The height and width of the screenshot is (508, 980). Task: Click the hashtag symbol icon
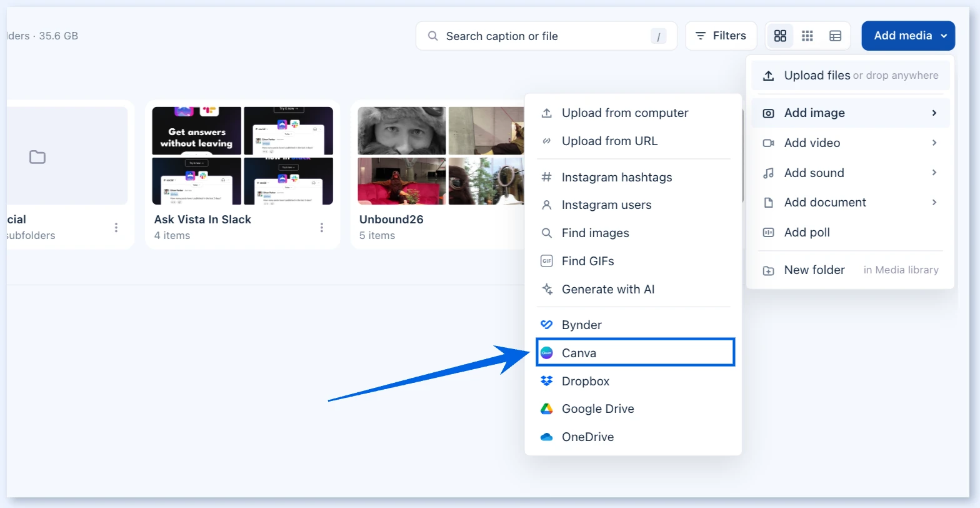click(x=547, y=177)
